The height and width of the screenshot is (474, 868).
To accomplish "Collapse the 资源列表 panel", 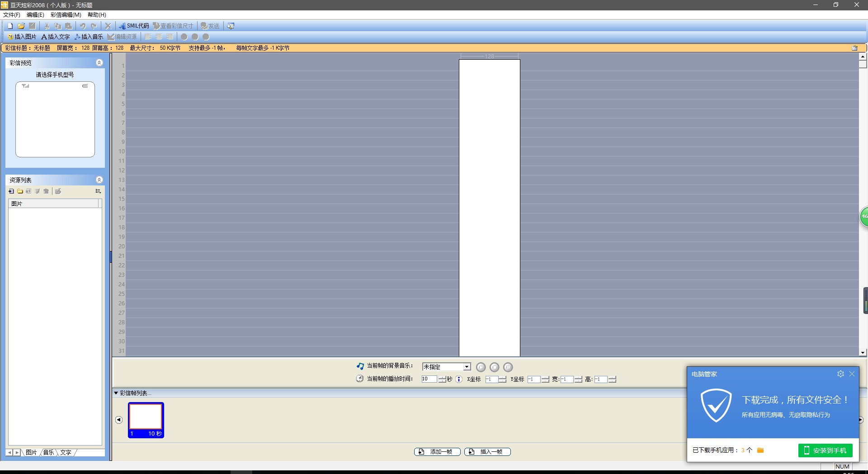I will [99, 180].
